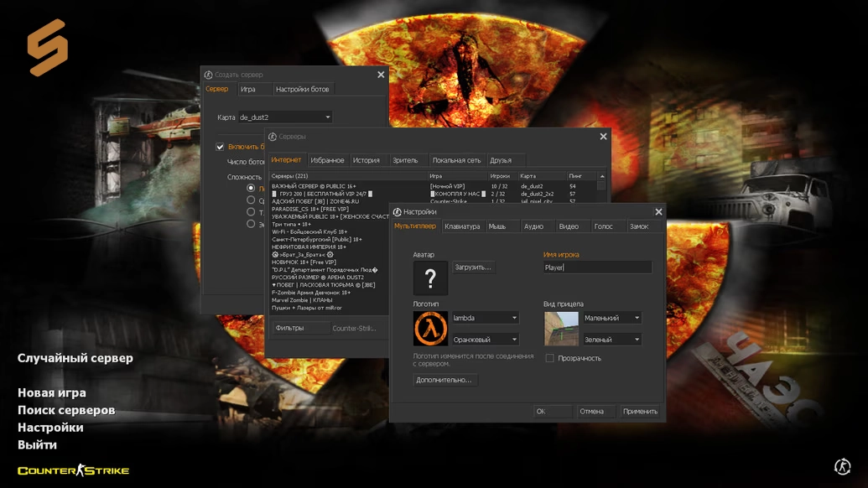Click Случайный сервер in the main menu
The width and height of the screenshot is (868, 488).
(x=75, y=358)
